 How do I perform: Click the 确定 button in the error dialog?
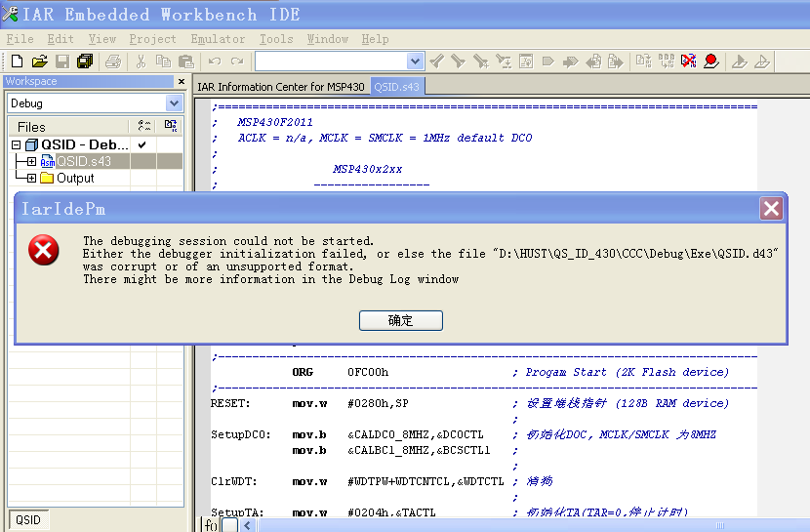tap(401, 320)
